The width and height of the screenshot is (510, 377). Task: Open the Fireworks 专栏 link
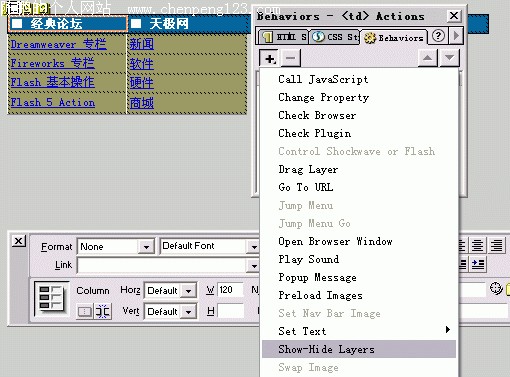coord(53,63)
